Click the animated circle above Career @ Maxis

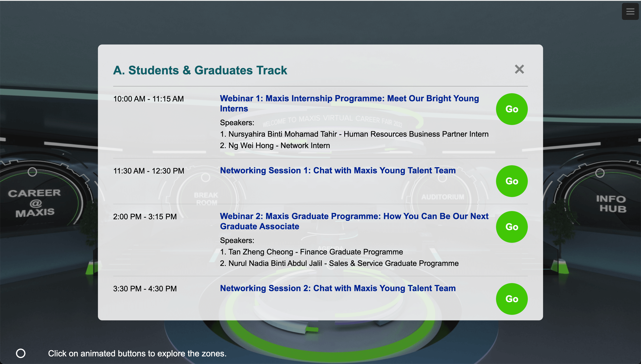[32, 172]
